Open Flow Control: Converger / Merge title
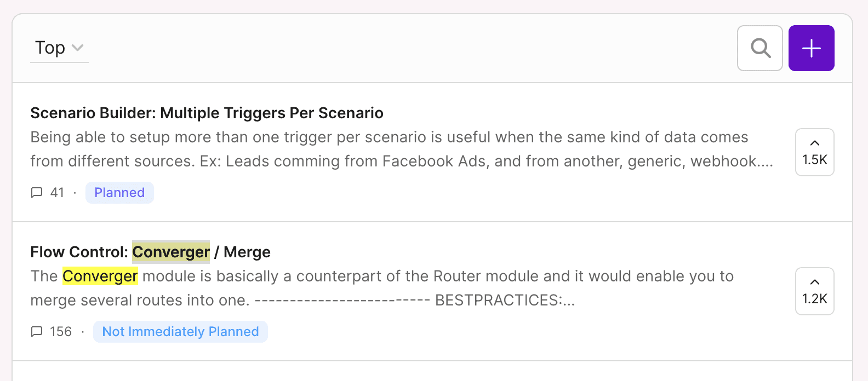This screenshot has height=381, width=868. point(150,252)
